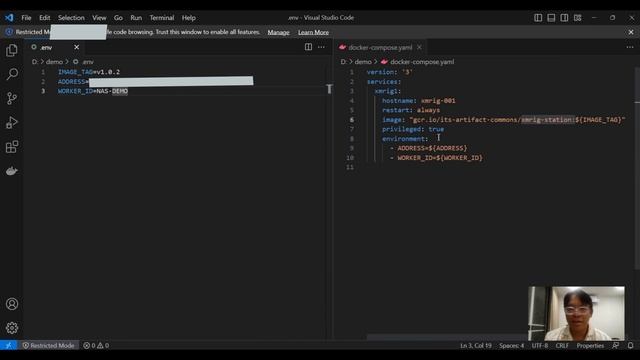Click the '- WORKER_ID=${WORKER_ID}' line

click(x=436, y=158)
